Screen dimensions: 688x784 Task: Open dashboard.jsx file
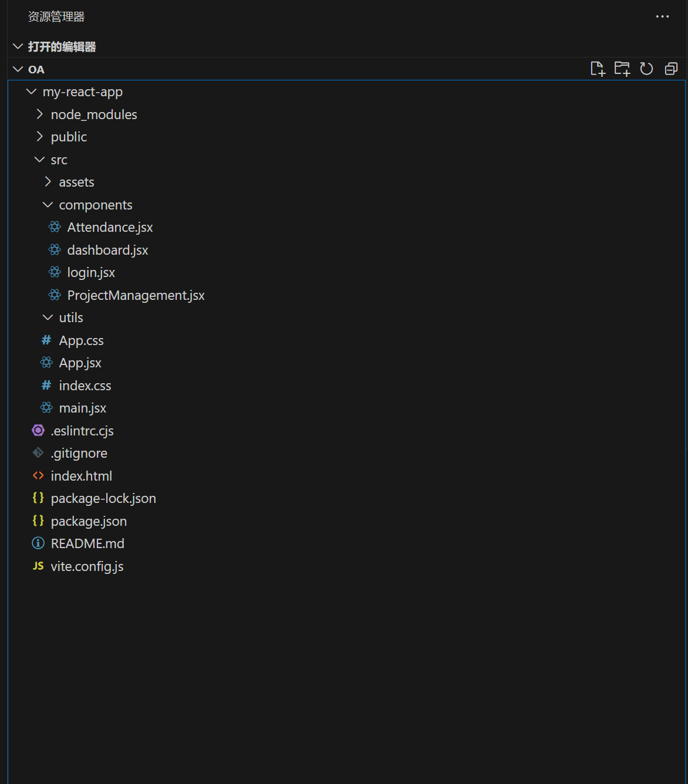point(107,250)
